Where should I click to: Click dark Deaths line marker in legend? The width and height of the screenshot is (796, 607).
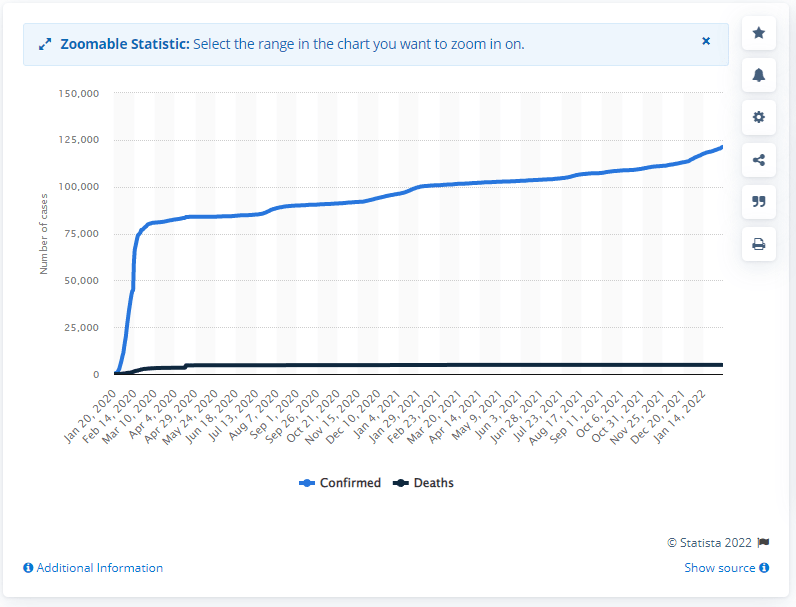pos(399,483)
